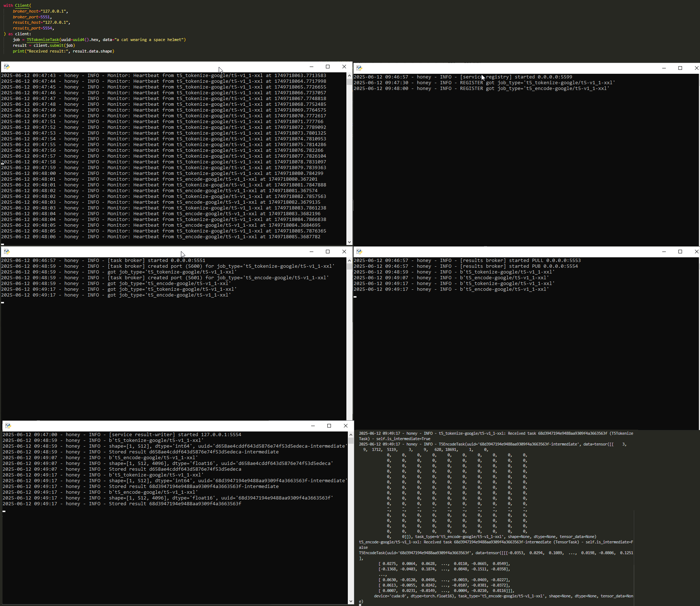Click the '[service result-writer] started 127.0.0.1:5554' line

click(122, 435)
